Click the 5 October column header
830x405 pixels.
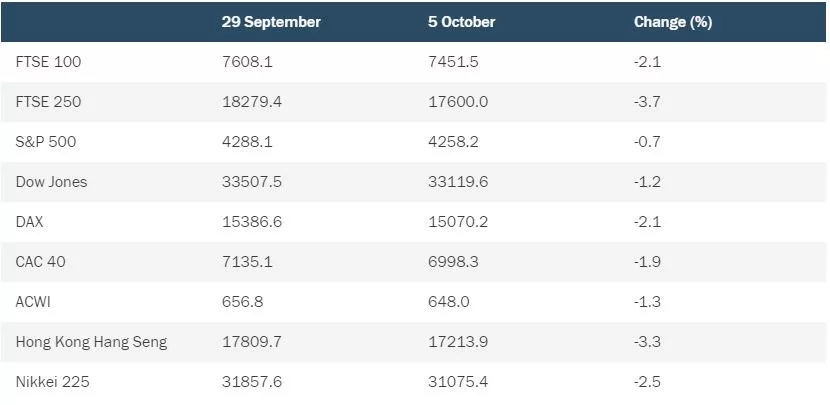(x=462, y=22)
